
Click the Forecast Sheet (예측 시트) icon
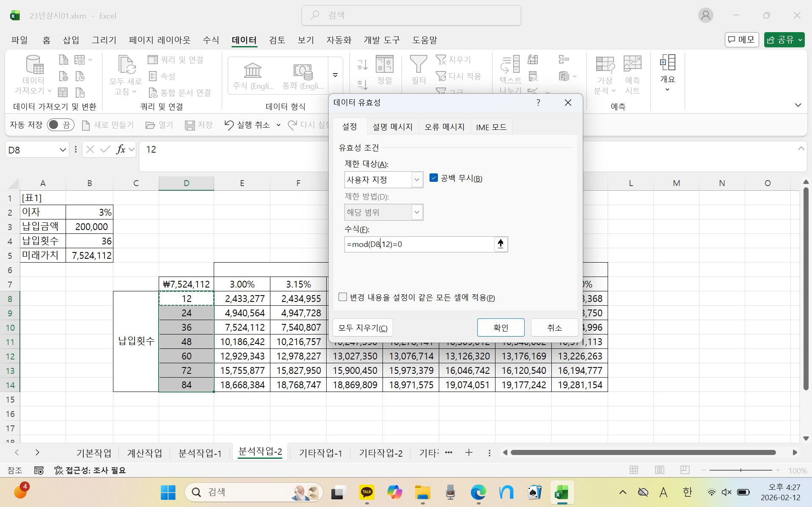[x=632, y=64]
